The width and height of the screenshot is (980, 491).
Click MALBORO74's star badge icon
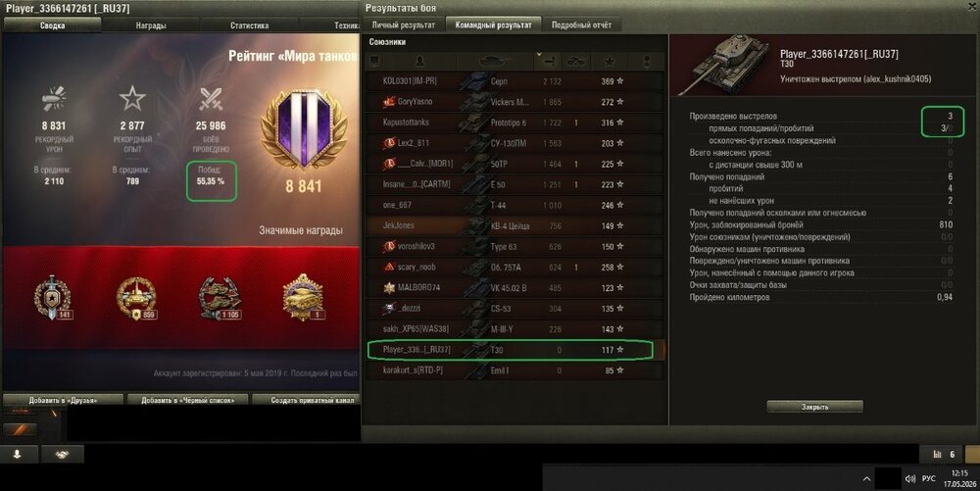389,287
